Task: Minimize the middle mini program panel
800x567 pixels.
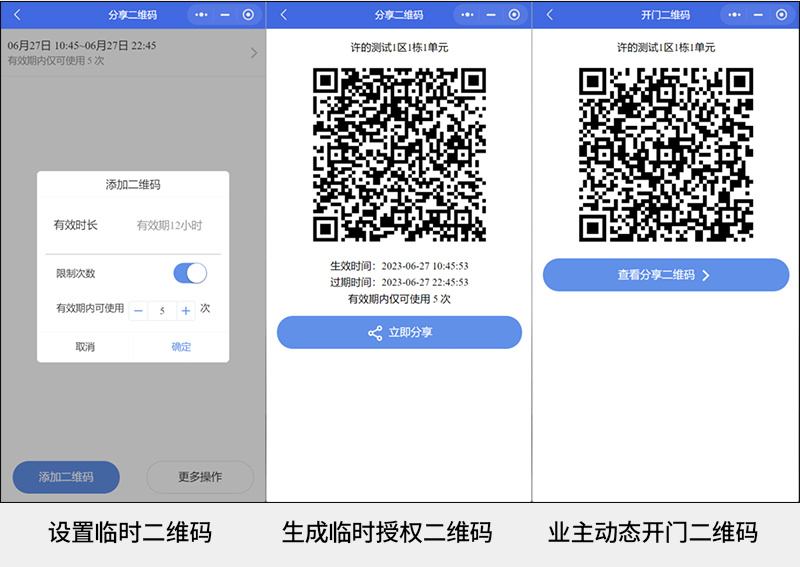Action: [x=491, y=15]
